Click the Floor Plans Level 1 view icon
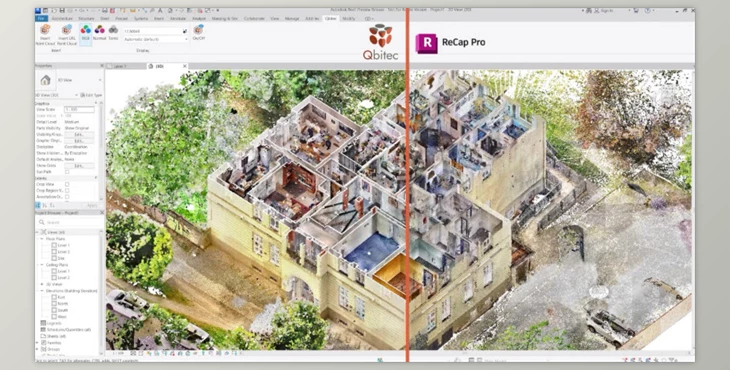 click(x=54, y=245)
